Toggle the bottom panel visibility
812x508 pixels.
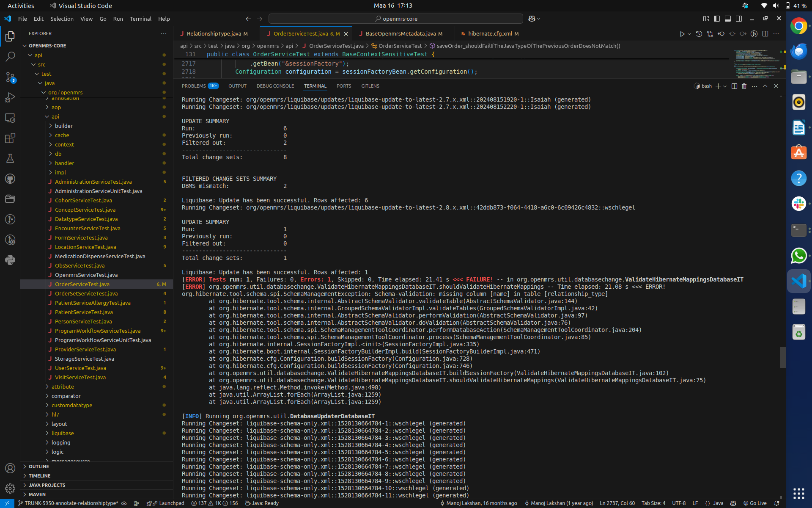(728, 19)
